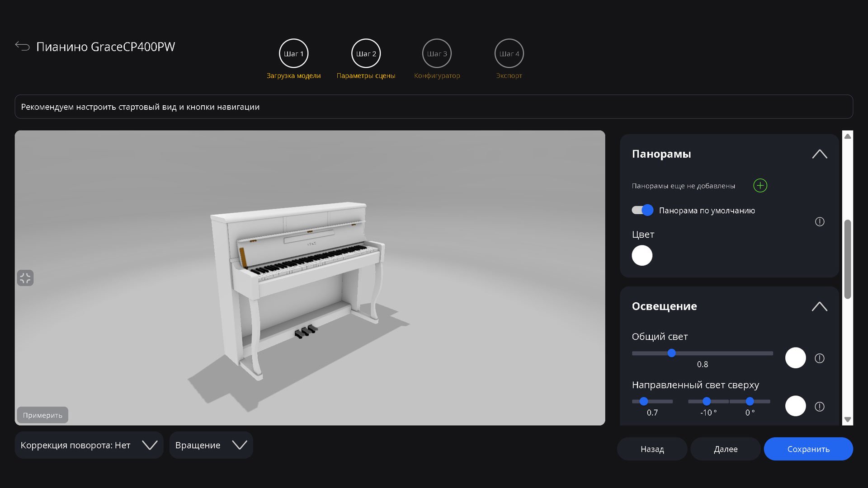
Task: Open the info icon for Направленный свет сверху
Action: coord(819,407)
